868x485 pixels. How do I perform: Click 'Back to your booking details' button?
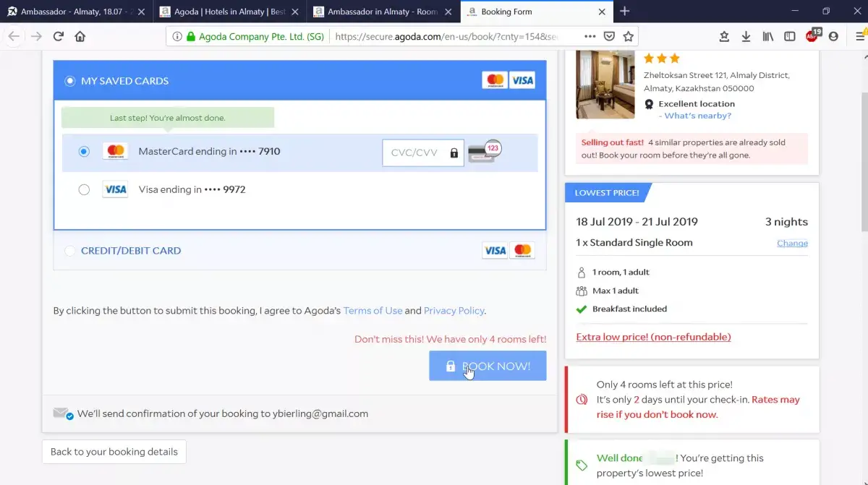[114, 452]
